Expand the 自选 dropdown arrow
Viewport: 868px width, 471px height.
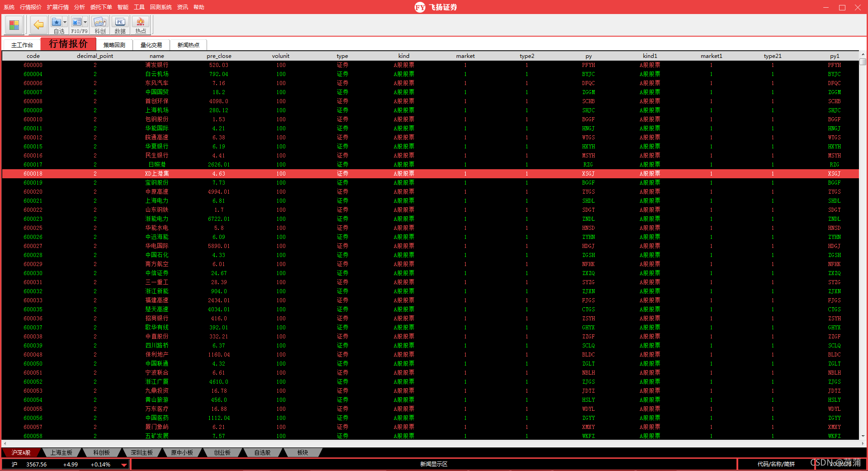[65, 22]
